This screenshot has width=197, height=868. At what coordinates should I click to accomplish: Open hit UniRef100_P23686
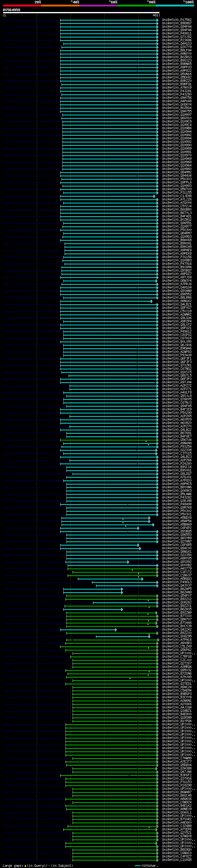(176, 40)
